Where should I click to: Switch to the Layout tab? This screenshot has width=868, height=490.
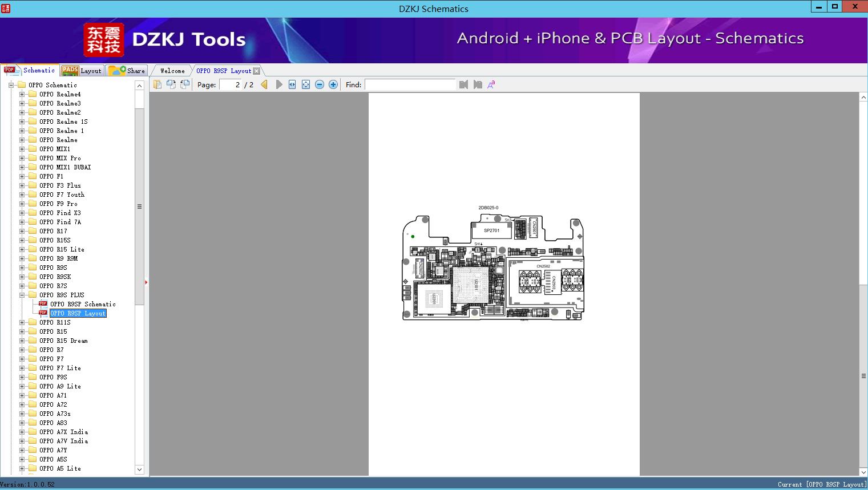click(83, 71)
